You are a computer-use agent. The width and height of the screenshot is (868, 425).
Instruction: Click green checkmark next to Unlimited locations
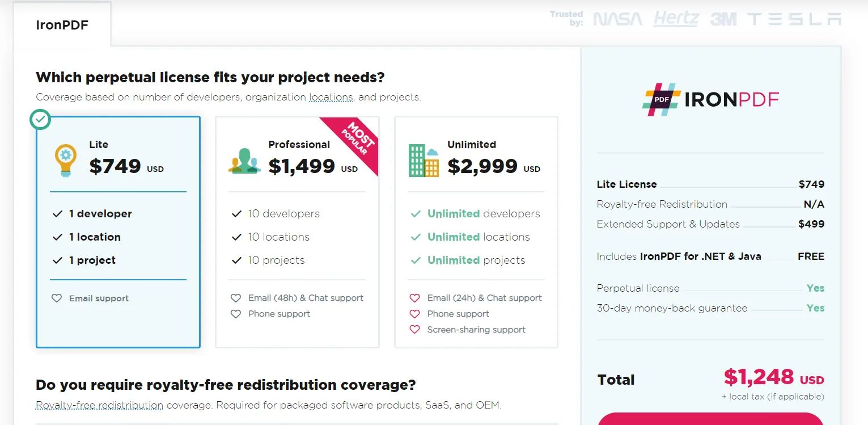(416, 237)
